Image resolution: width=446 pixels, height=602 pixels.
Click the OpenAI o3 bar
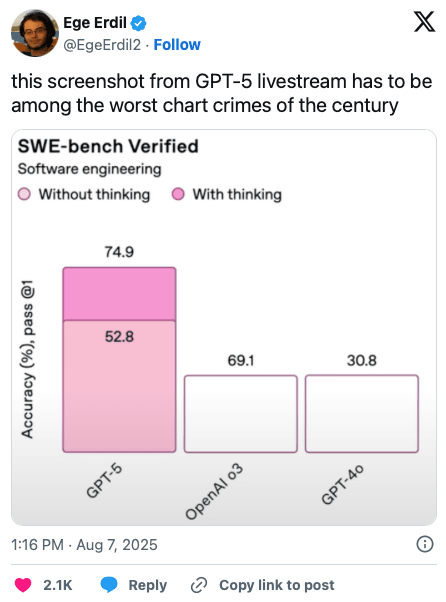coord(241,414)
